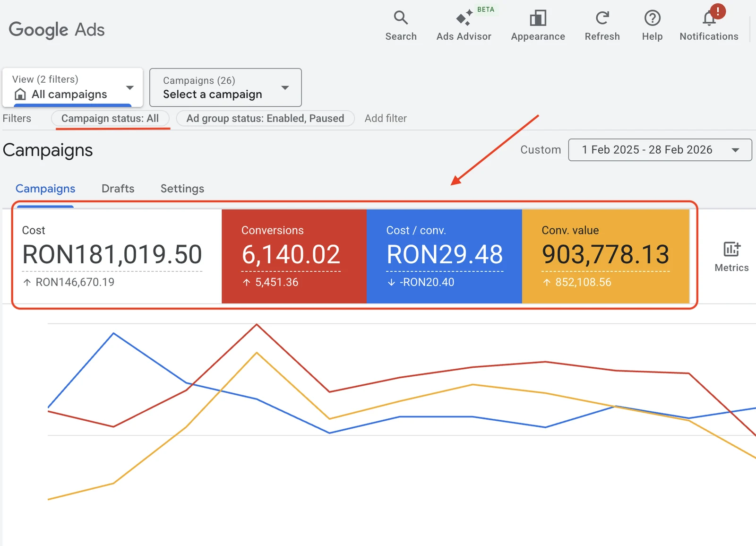The image size is (756, 546).
Task: Click the -RON20.40 change value
Action: point(427,282)
